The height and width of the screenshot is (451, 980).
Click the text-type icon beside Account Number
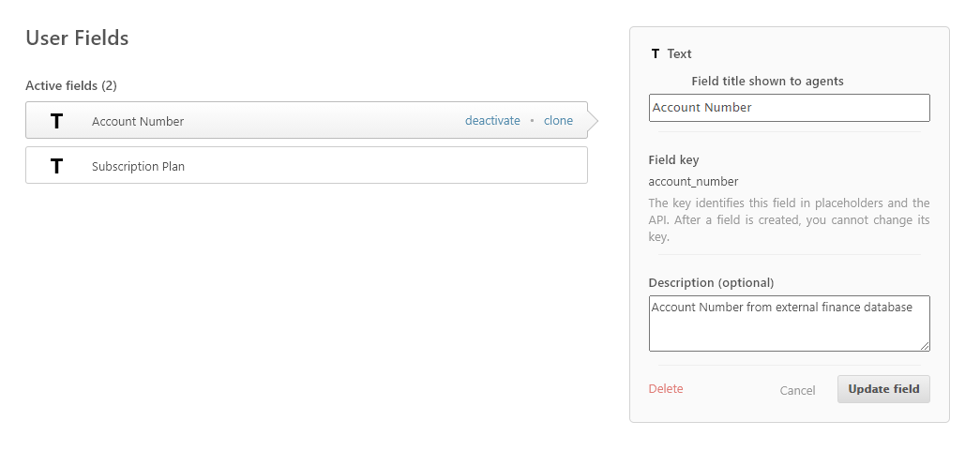pos(57,121)
